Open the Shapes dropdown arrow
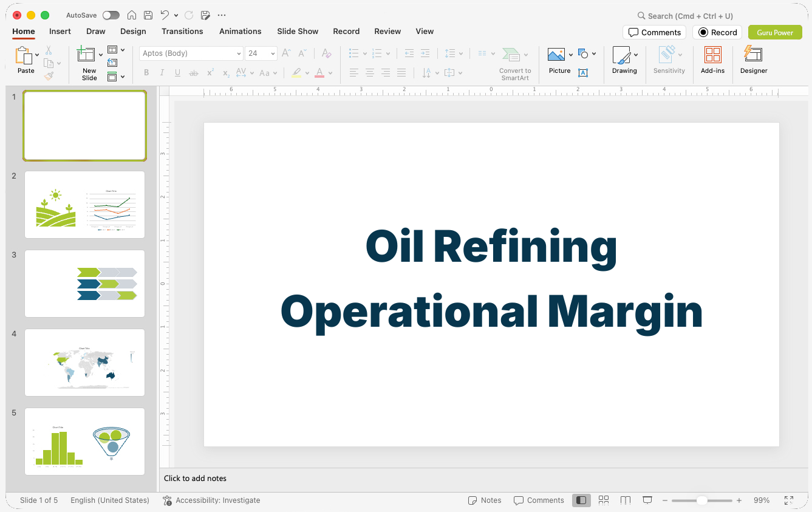 (593, 53)
